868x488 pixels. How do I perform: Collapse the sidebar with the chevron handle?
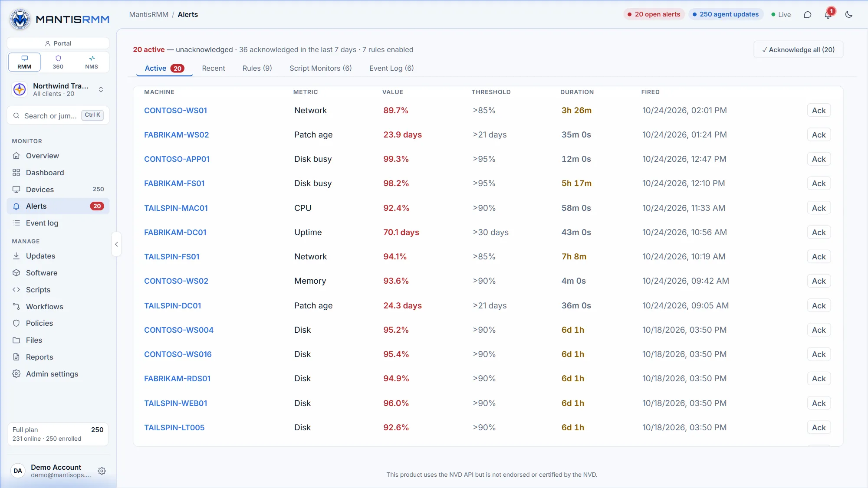116,244
